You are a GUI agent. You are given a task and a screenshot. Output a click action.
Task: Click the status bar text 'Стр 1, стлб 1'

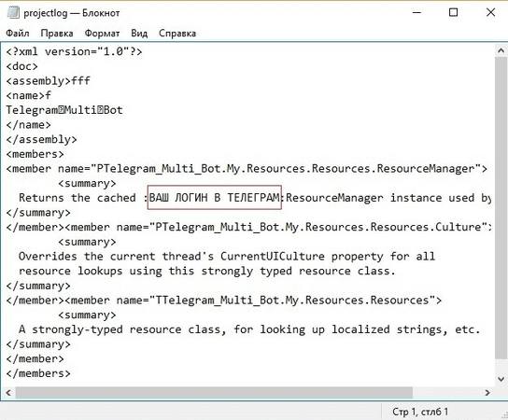point(420,412)
